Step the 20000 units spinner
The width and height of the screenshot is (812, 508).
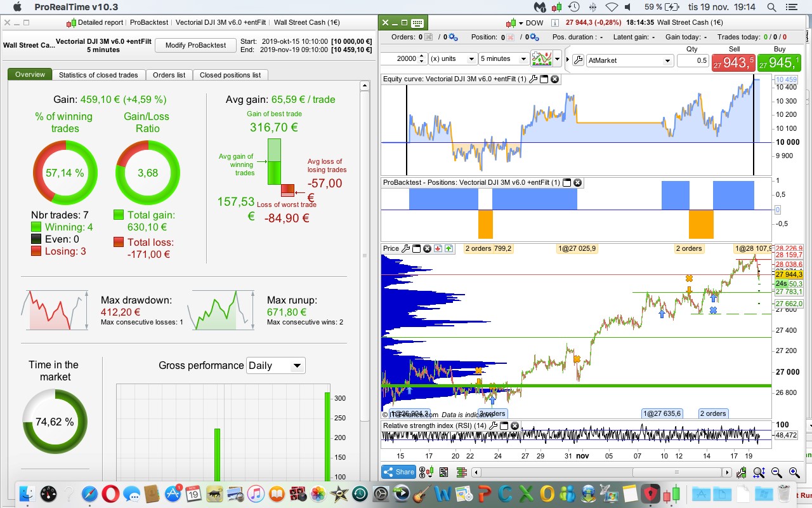(422, 58)
